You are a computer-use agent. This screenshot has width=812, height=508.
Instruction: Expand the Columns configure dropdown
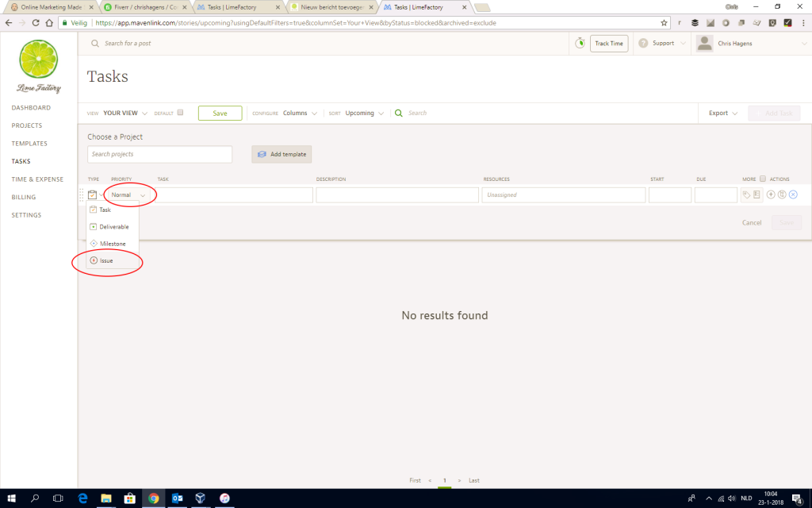tap(300, 114)
